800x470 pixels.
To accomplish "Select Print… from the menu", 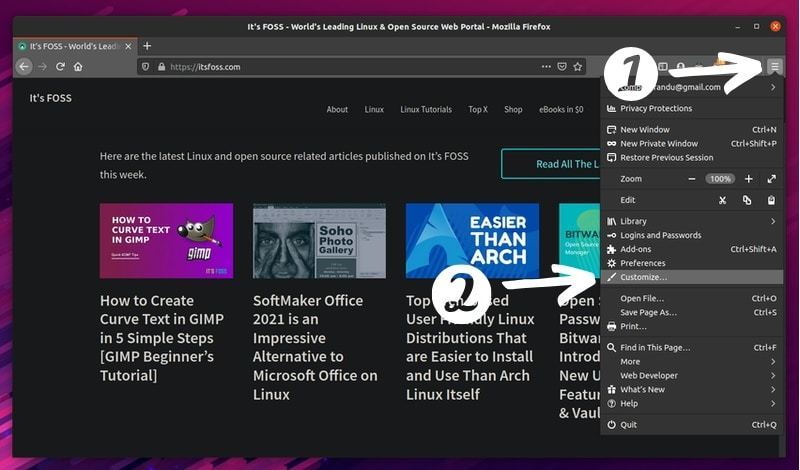I will (692, 326).
